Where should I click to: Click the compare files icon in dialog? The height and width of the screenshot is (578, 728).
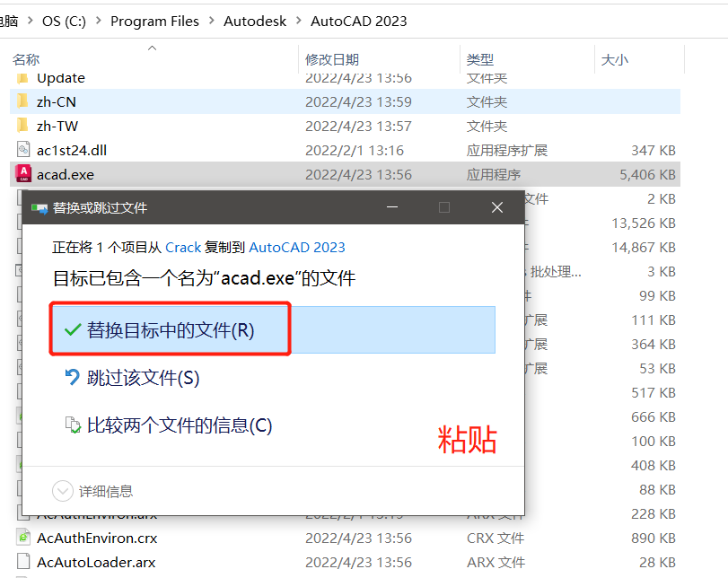(x=73, y=425)
